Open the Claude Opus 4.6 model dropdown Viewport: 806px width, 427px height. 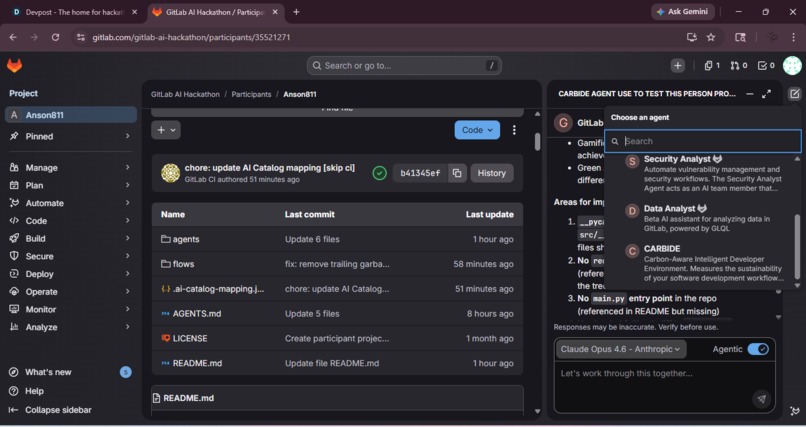pos(621,349)
